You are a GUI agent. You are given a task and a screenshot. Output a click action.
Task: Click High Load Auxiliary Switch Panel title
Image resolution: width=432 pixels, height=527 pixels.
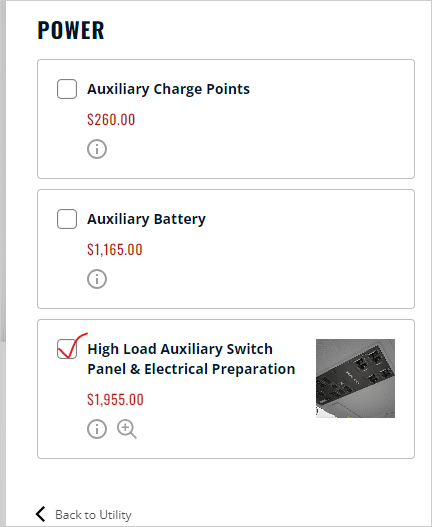tap(191, 359)
